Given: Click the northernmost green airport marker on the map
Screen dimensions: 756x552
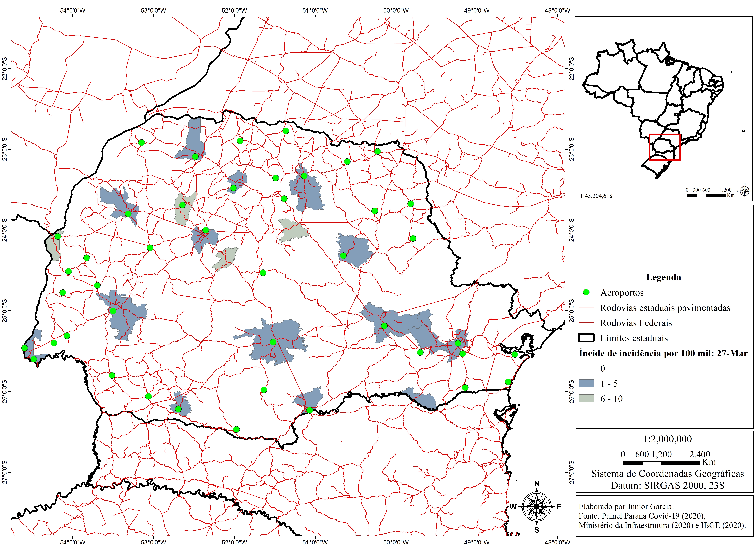Looking at the screenshot, I should 286,131.
